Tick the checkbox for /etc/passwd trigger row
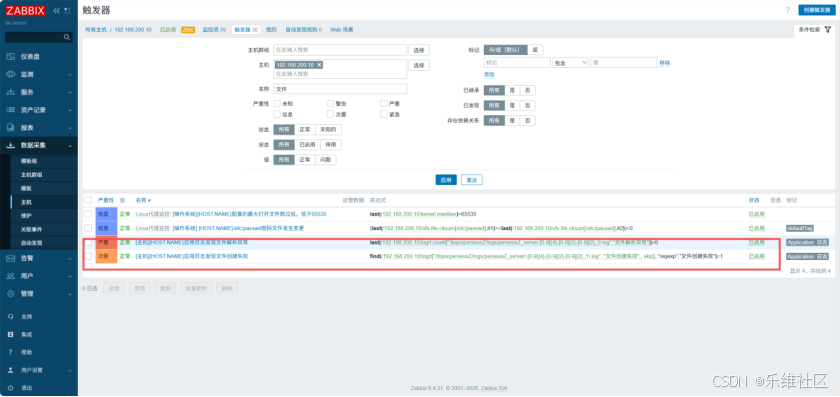The image size is (840, 397). coord(88,228)
